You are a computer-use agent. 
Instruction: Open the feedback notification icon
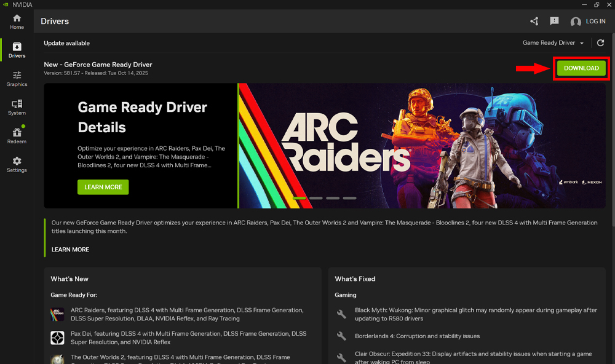pos(554,22)
